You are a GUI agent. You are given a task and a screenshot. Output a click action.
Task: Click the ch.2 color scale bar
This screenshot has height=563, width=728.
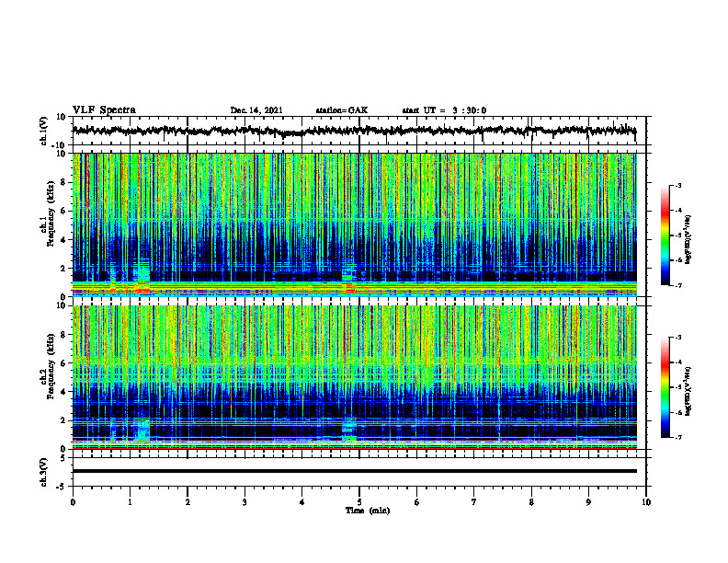coord(665,387)
